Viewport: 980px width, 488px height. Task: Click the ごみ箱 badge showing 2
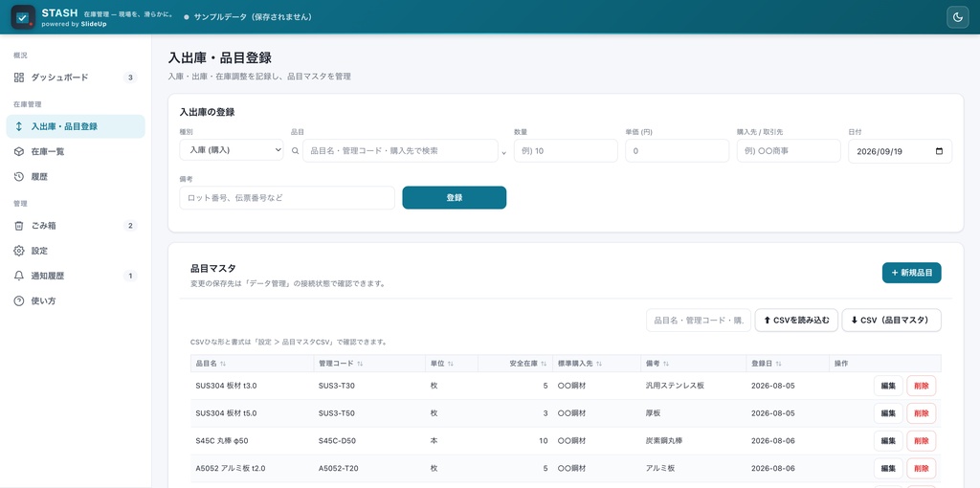[130, 226]
